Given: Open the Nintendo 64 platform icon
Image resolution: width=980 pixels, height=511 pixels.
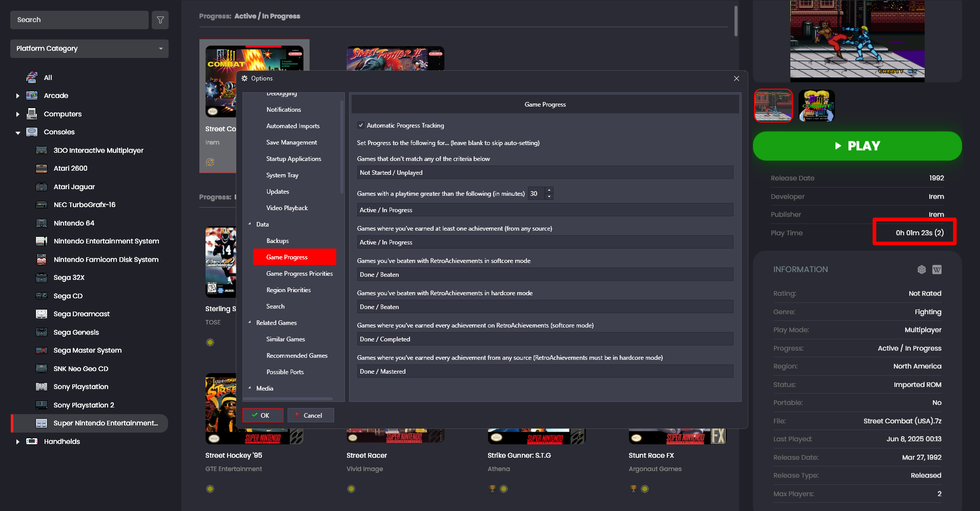Looking at the screenshot, I should (42, 223).
